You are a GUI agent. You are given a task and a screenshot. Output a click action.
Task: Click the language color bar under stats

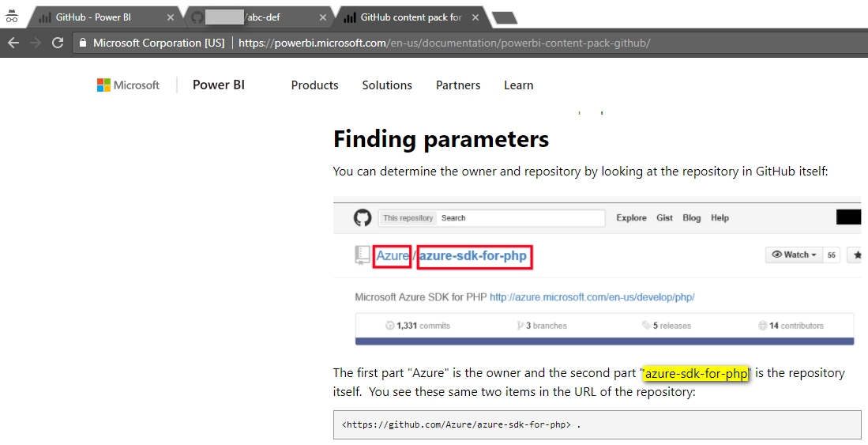[x=604, y=341]
